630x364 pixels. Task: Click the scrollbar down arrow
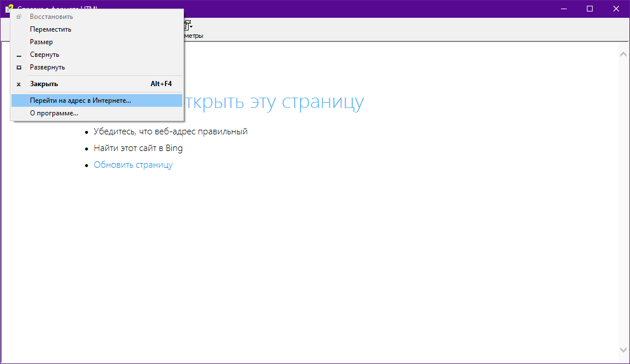pyautogui.click(x=623, y=350)
